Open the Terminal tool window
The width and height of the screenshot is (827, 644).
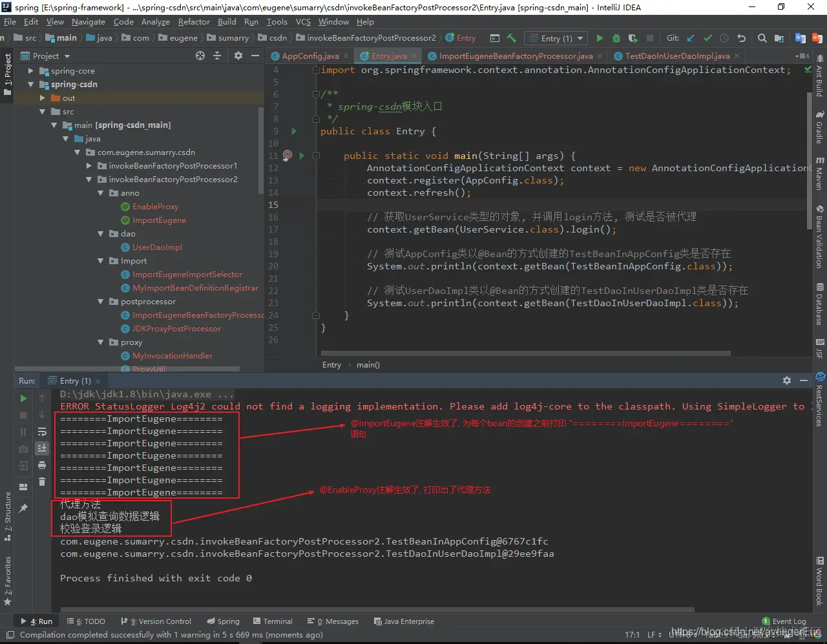(x=273, y=621)
